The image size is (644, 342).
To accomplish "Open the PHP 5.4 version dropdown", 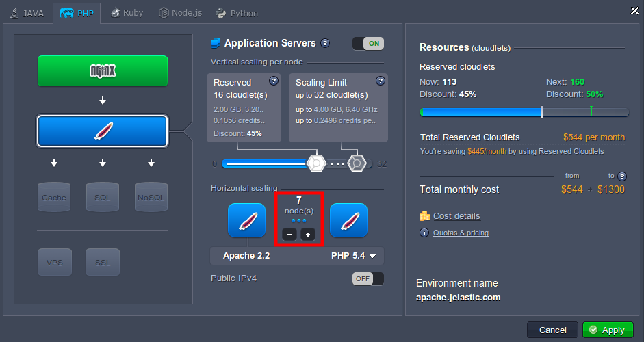I will point(354,256).
